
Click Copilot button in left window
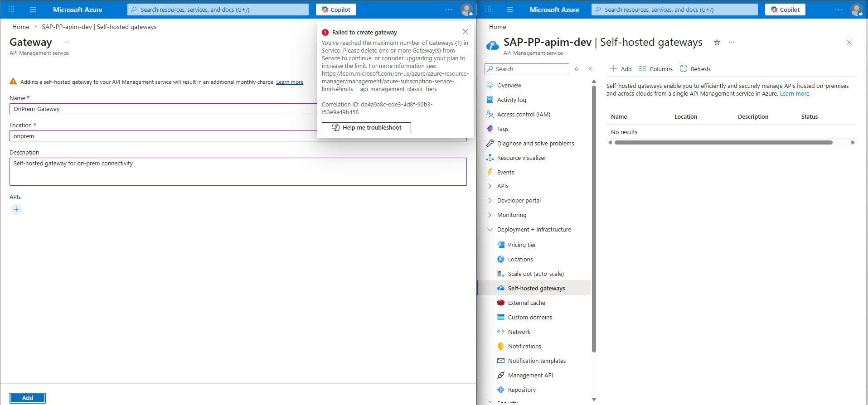pyautogui.click(x=336, y=10)
